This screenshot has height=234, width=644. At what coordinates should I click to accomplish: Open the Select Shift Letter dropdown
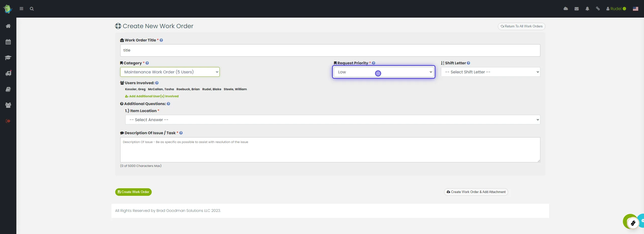click(491, 72)
